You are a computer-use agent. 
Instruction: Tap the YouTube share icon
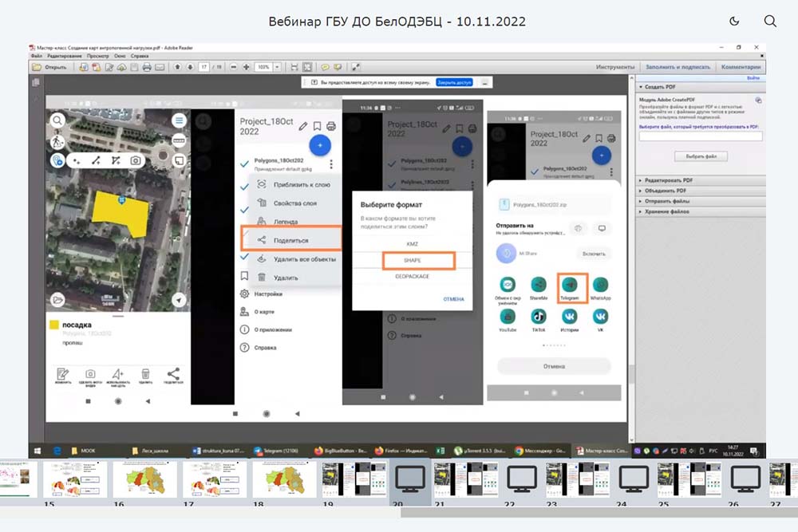[508, 317]
